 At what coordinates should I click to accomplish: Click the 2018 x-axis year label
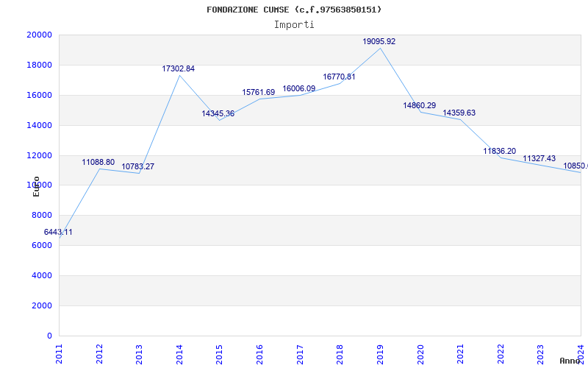tap(340, 354)
